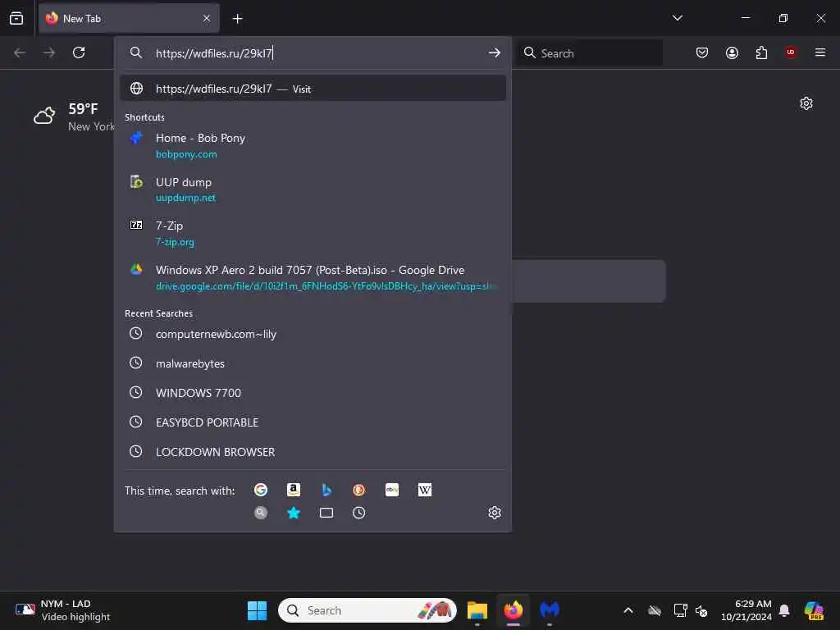Open clock showing 6:29 AM 10/21/2024

[746, 610]
